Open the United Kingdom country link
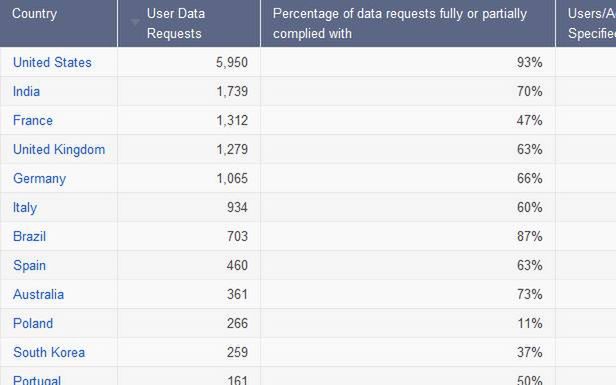The width and height of the screenshot is (616, 385). point(59,150)
